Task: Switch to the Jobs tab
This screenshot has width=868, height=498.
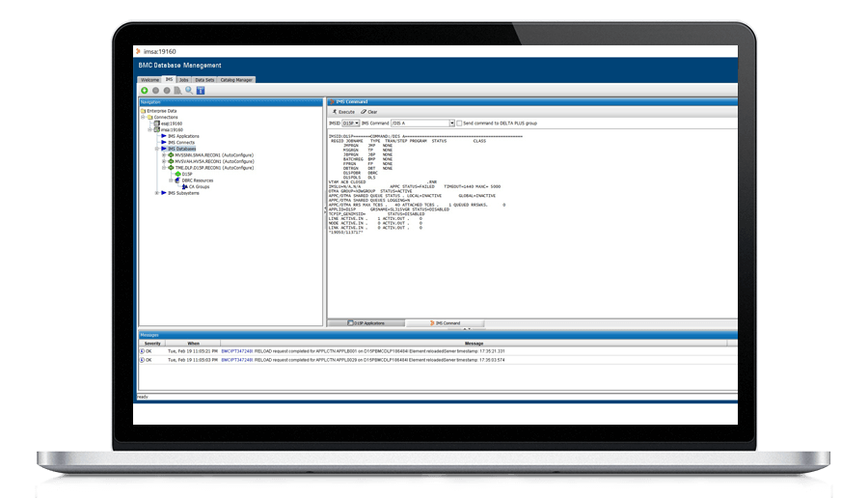Action: click(x=183, y=80)
